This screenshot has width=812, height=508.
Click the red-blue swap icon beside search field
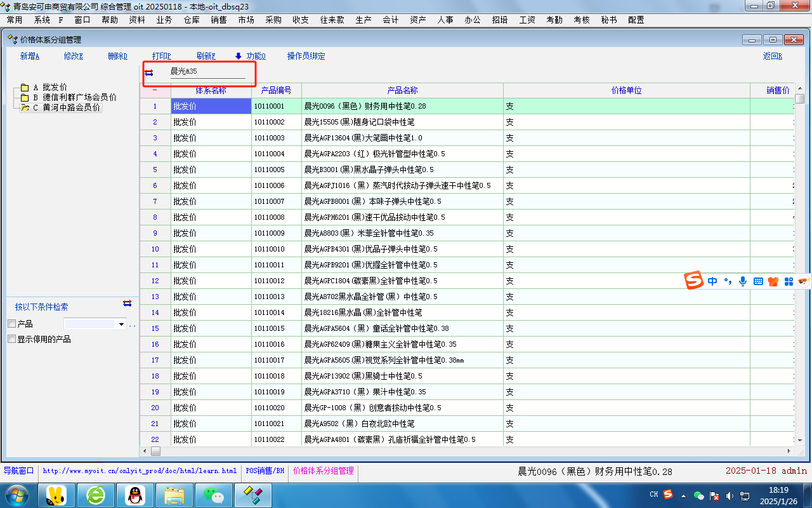[148, 72]
